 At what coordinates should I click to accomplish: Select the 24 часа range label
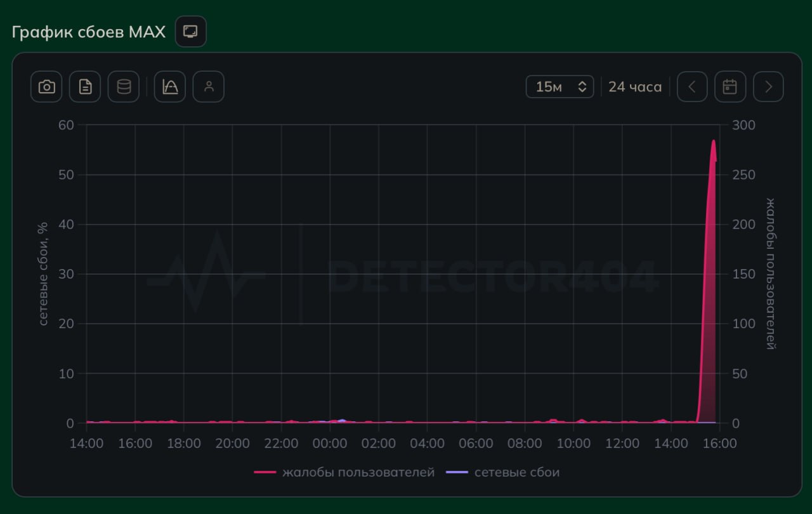[635, 87]
